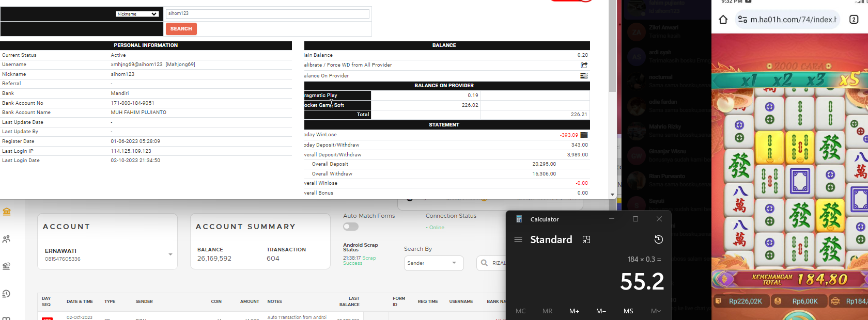Click Calculator M− button
The width and height of the screenshot is (868, 320).
601,311
